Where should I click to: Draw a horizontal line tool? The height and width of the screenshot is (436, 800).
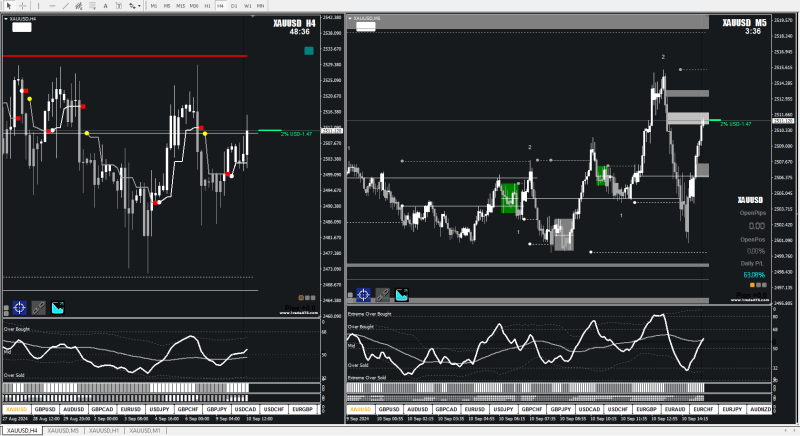[x=52, y=6]
